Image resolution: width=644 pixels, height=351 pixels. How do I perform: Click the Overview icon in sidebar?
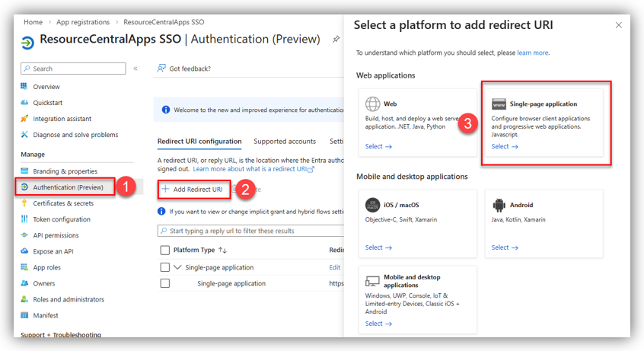tap(25, 87)
